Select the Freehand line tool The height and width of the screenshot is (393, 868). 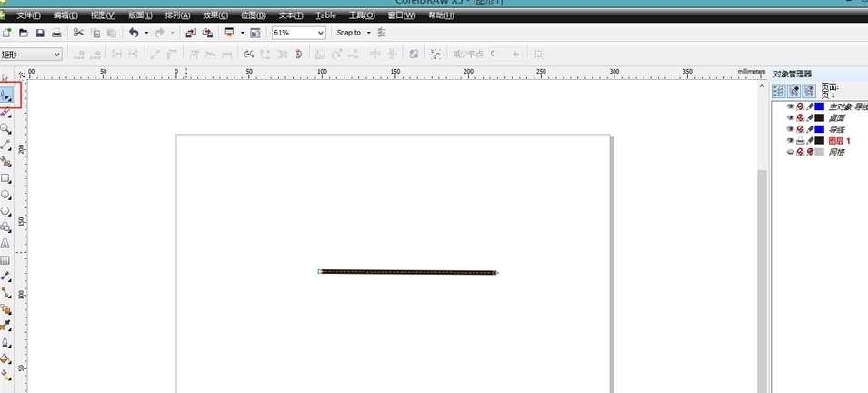[x=5, y=146]
